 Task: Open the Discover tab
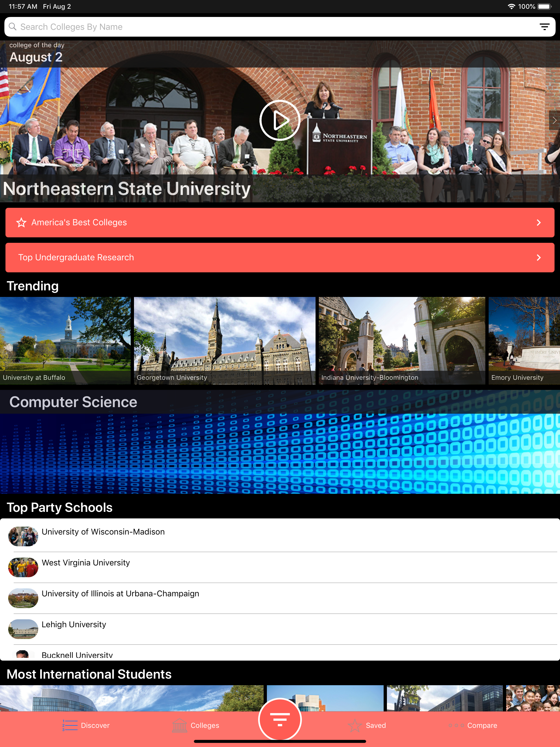(x=86, y=725)
